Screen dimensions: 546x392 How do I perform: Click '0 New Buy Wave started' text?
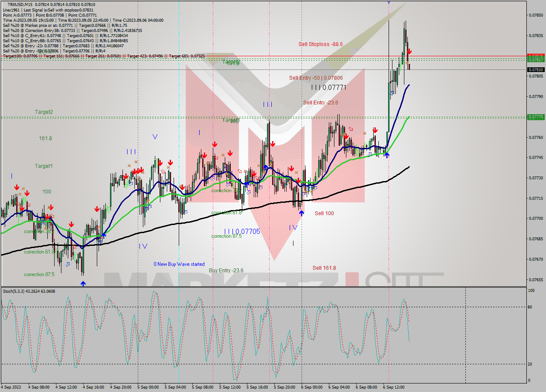(x=179, y=264)
